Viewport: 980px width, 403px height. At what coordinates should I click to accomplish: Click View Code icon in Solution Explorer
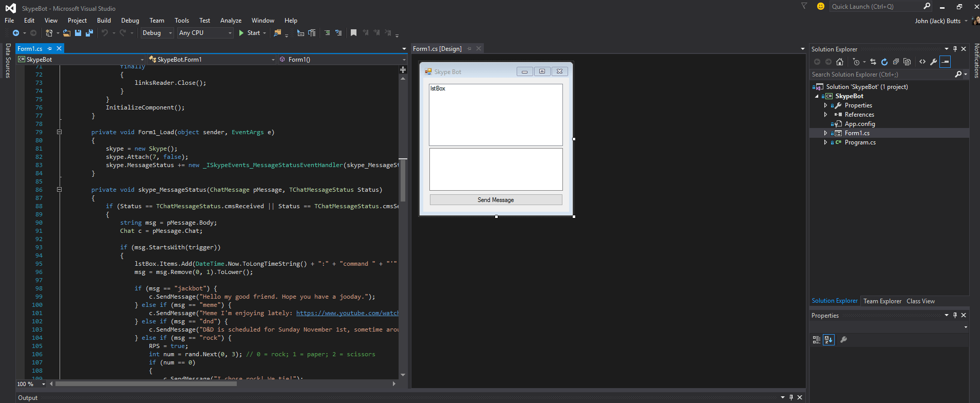(x=922, y=62)
